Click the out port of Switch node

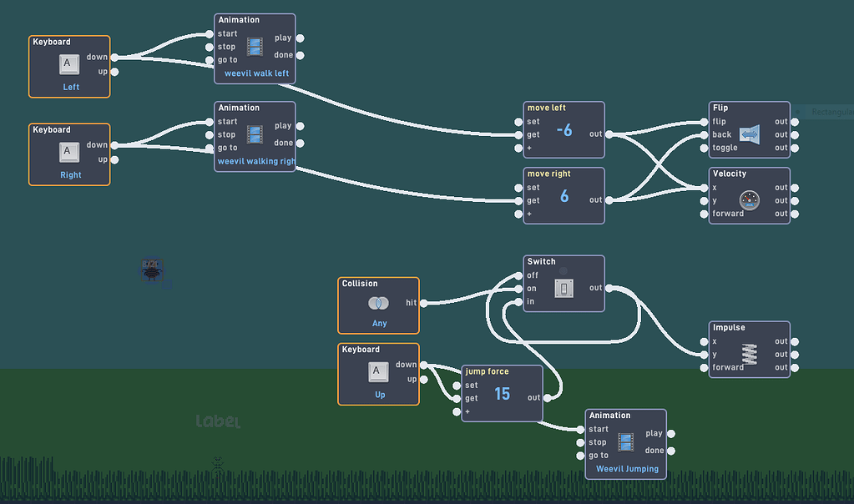609,288
